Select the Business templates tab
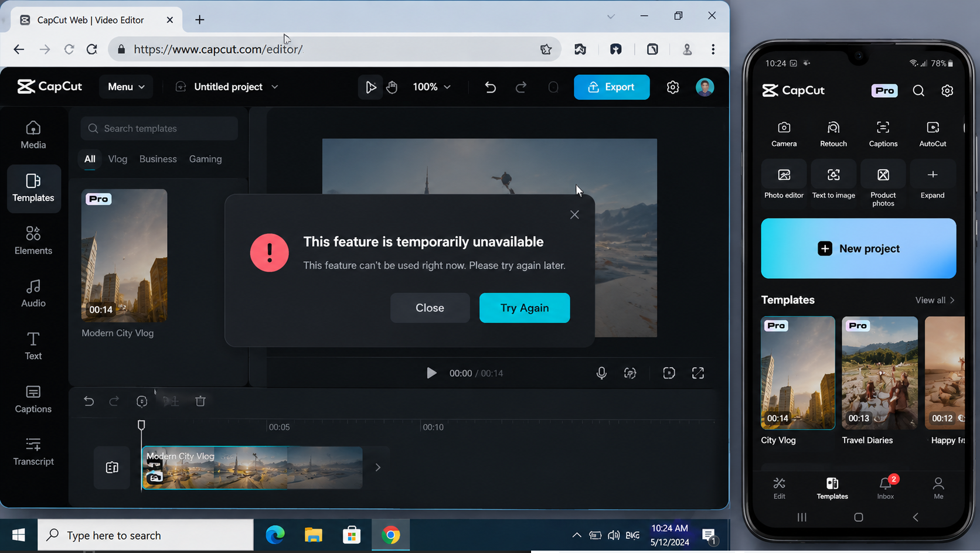 (158, 159)
